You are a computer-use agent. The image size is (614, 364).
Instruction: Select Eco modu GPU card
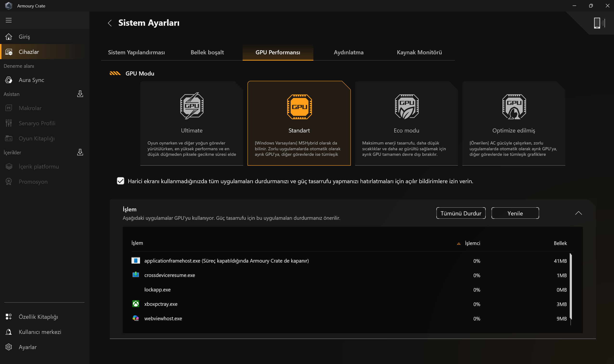coord(407,123)
